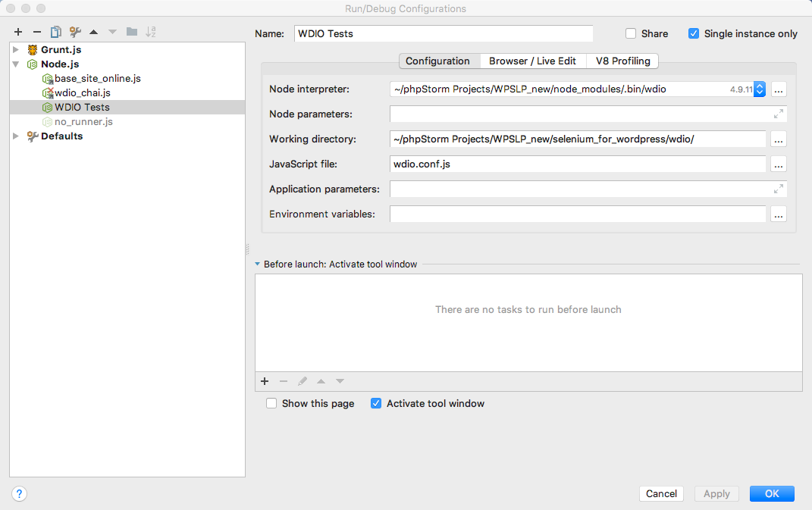Disable Single instance only

coord(693,33)
